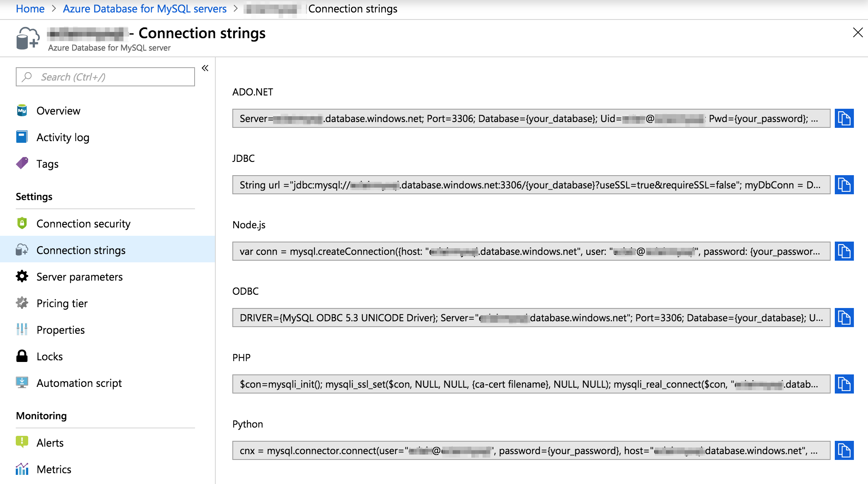Click the Locks padlock icon

[x=22, y=356]
